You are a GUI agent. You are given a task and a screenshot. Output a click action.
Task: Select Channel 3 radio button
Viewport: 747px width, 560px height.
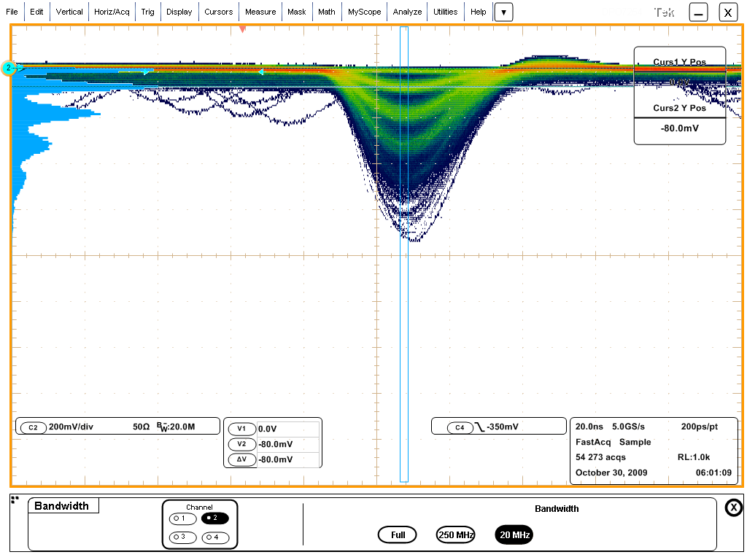click(x=182, y=537)
